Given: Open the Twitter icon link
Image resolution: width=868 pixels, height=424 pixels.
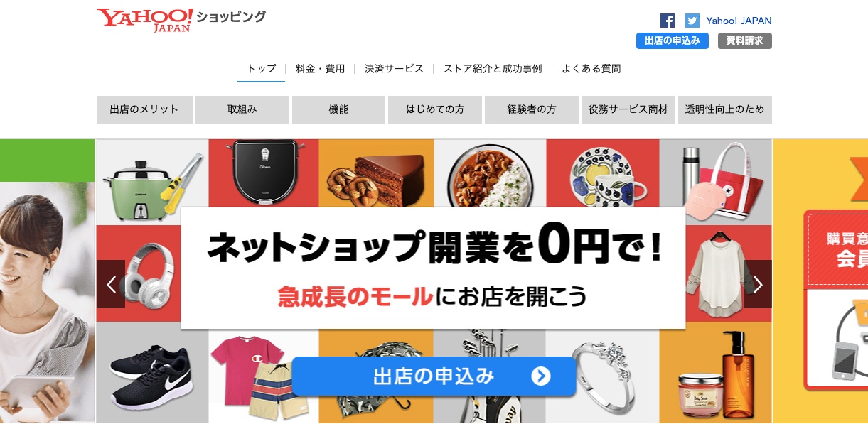Looking at the screenshot, I should (692, 21).
